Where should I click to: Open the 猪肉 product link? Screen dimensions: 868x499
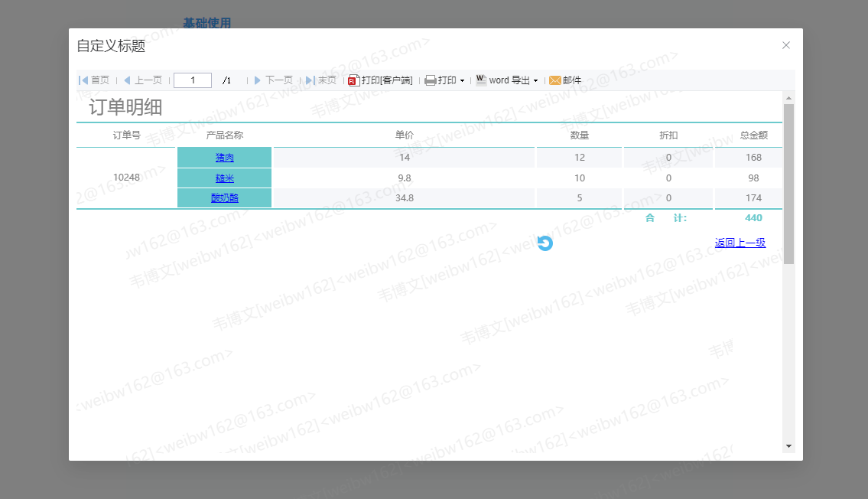[x=224, y=158]
